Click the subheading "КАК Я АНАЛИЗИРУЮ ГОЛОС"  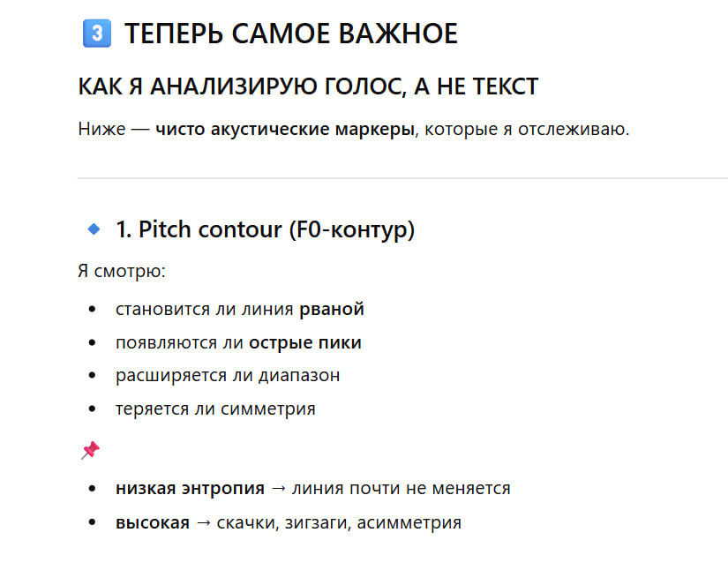(308, 86)
